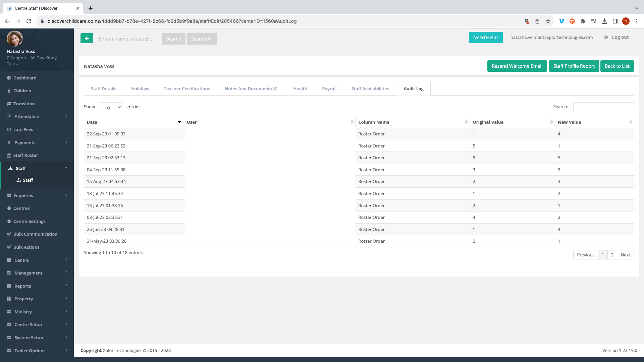Image resolution: width=644 pixels, height=362 pixels.
Task: Click the Log out icon
Action: tap(606, 38)
